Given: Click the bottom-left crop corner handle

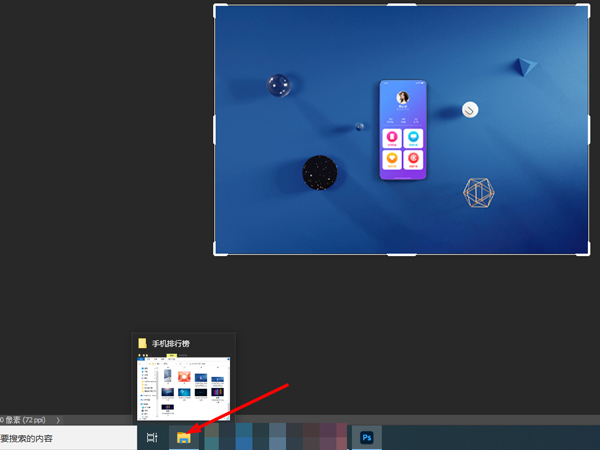Looking at the screenshot, I should pos(216,254).
